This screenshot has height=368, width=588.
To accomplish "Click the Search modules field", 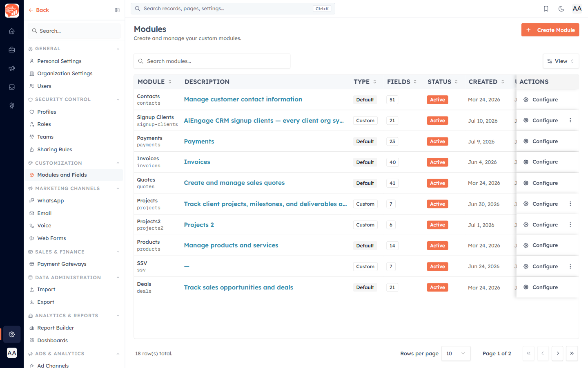I will pyautogui.click(x=212, y=61).
